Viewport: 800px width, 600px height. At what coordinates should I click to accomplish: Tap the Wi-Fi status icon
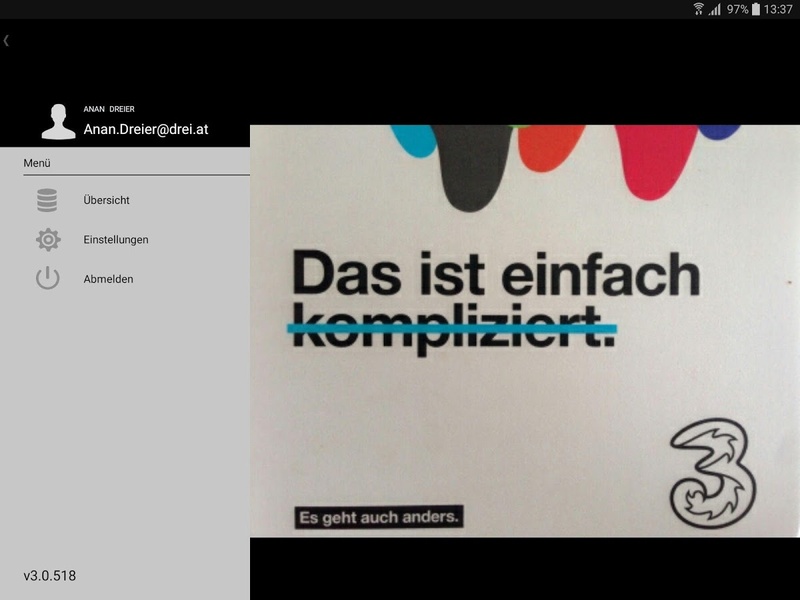tap(698, 9)
